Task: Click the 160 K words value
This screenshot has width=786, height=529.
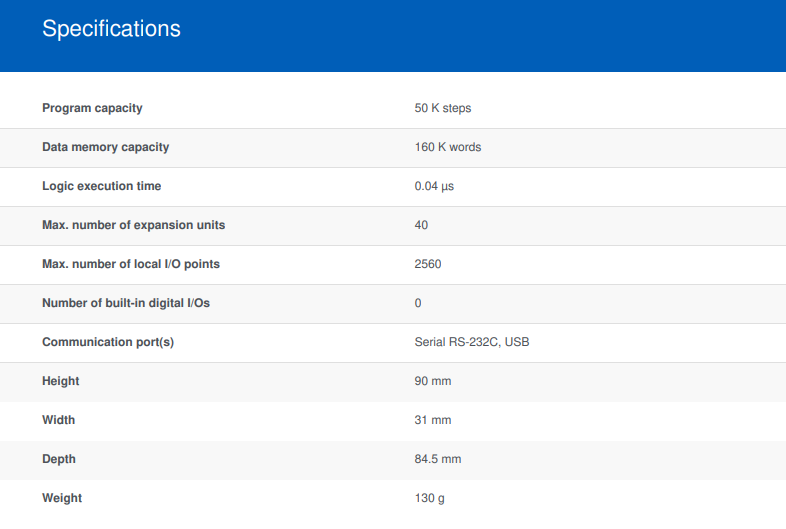Action: [x=448, y=147]
